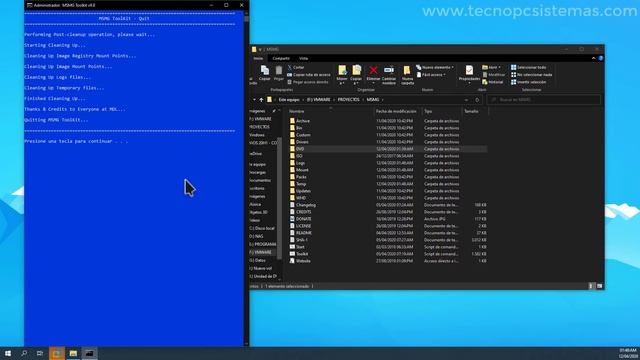Select the README file
This screenshot has width=640, height=360.
click(x=304, y=233)
